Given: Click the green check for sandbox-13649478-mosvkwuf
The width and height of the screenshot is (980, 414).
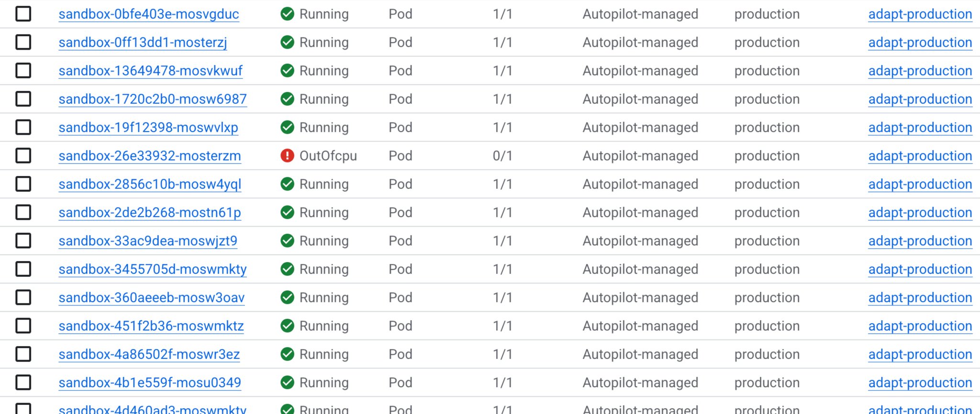Looking at the screenshot, I should [x=287, y=70].
